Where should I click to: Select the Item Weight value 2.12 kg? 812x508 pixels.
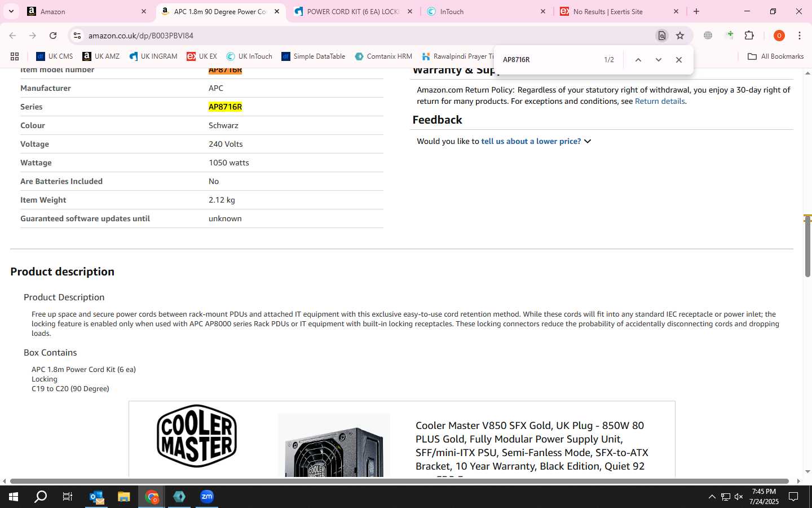222,200
